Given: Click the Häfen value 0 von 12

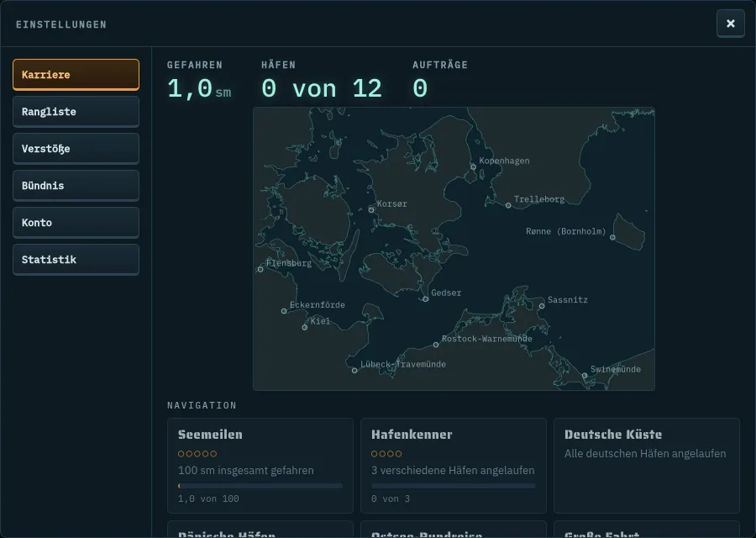Looking at the screenshot, I should pos(322,89).
